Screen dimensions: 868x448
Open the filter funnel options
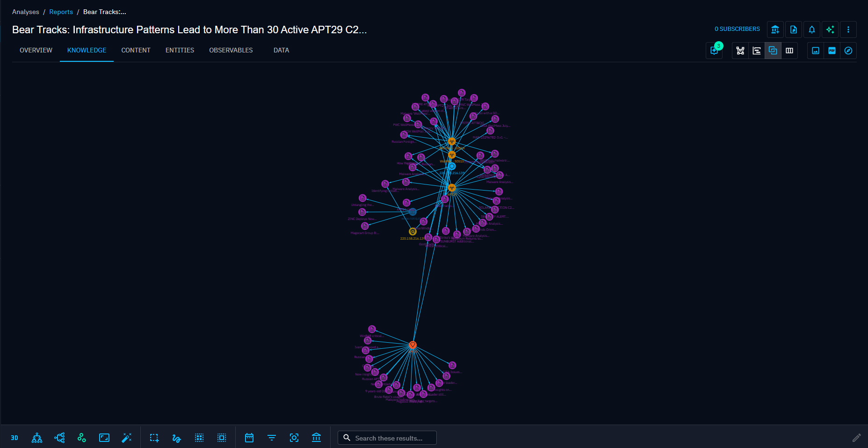tap(272, 438)
